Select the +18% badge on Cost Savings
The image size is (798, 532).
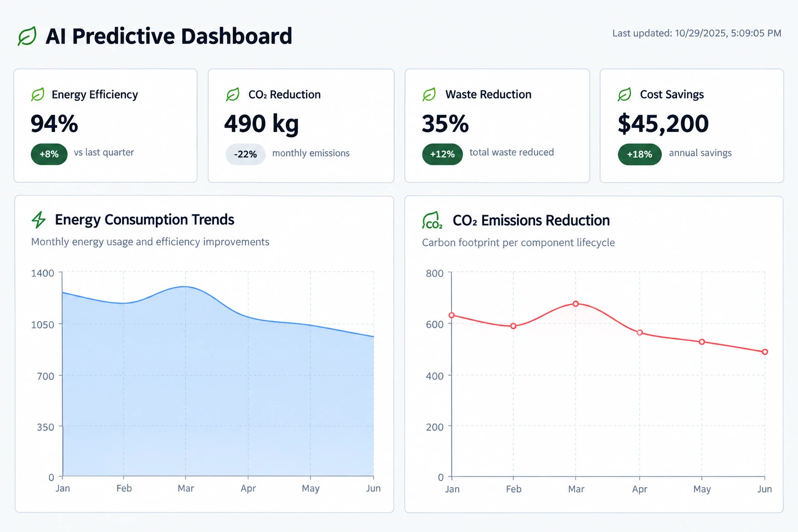pos(640,154)
